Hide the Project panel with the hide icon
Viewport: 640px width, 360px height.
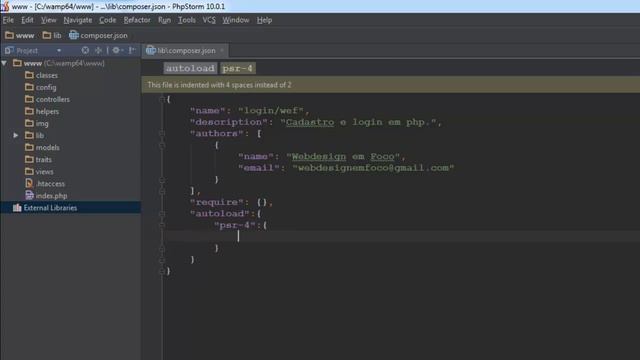click(131, 50)
